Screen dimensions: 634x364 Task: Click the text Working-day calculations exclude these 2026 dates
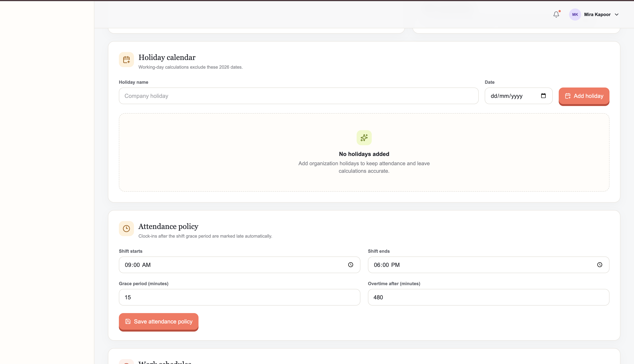click(x=191, y=67)
